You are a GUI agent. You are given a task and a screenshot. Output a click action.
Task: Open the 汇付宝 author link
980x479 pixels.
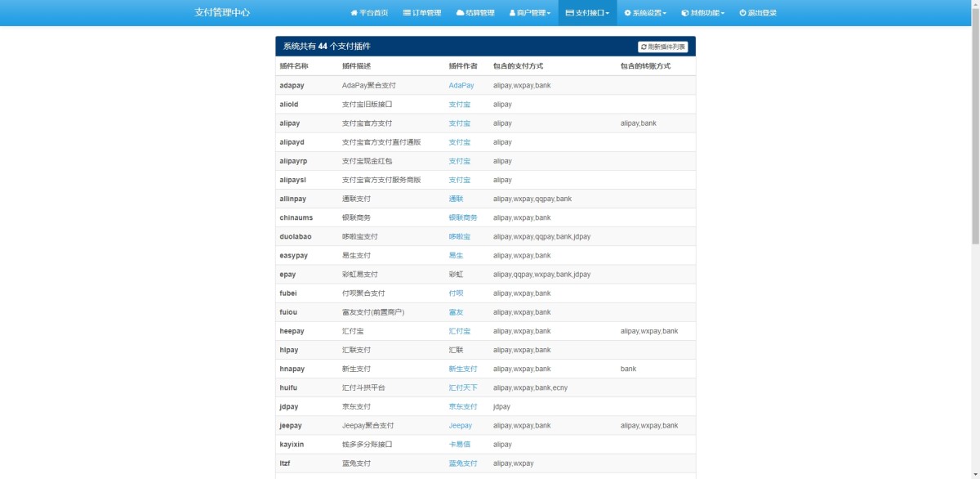460,331
